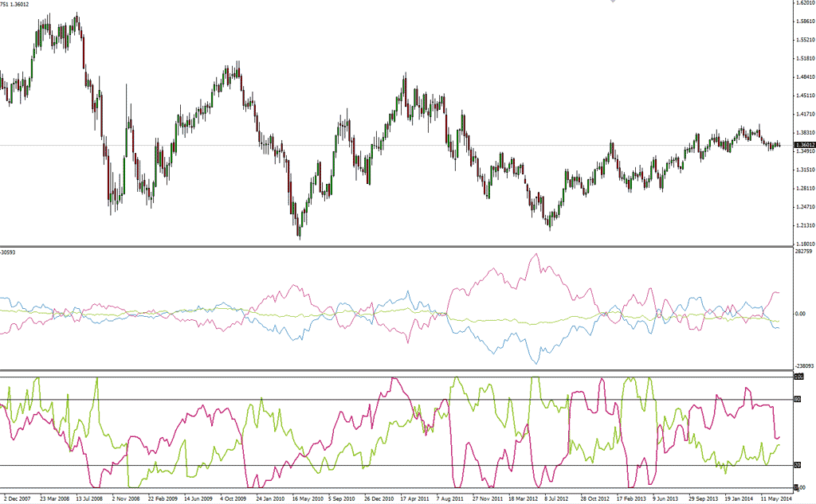This screenshot has width=816, height=504.
Task: Click the 9 Jun 2013 date label
Action: 665,498
